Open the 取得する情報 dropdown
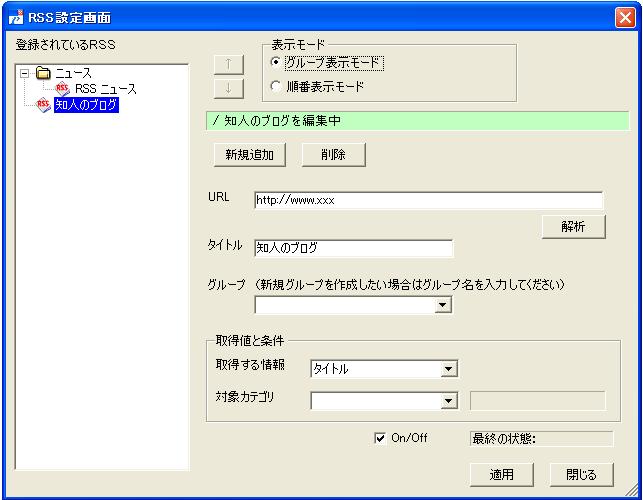 448,369
